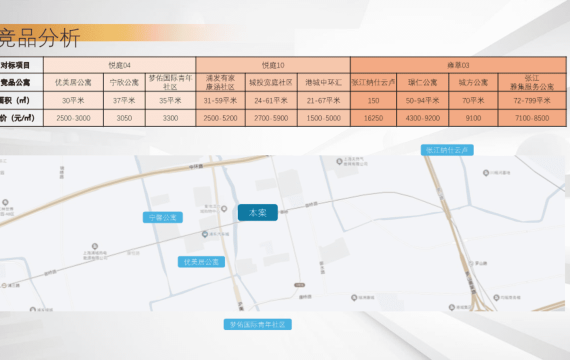Click the 城方公寓 table cell

tap(473, 83)
